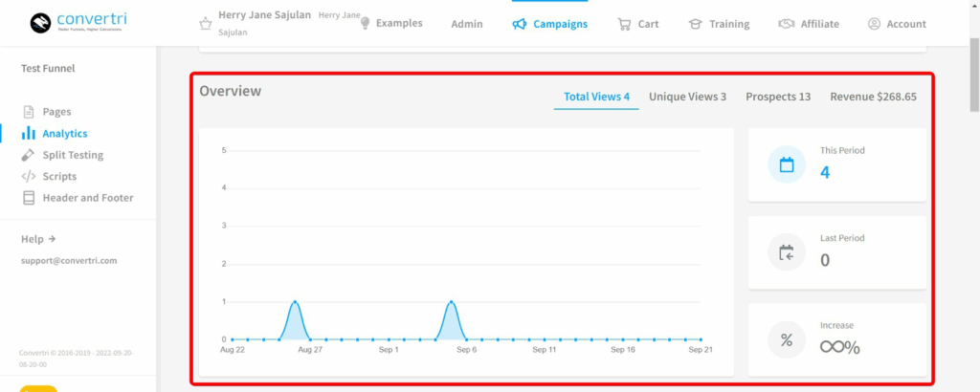Click the This Period calendar icon
980x392 pixels.
click(x=787, y=164)
